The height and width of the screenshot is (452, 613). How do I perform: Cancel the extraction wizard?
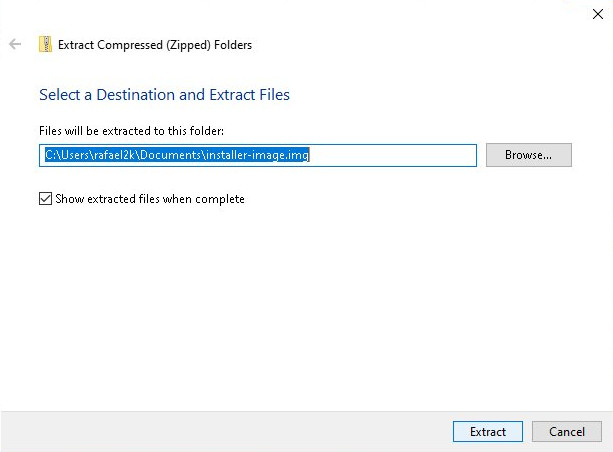(566, 432)
